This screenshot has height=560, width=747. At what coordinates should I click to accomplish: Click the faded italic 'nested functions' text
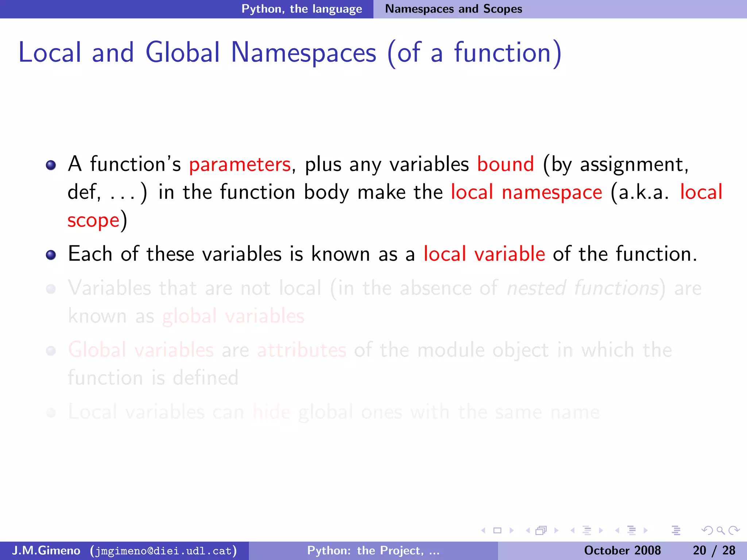(x=583, y=288)
